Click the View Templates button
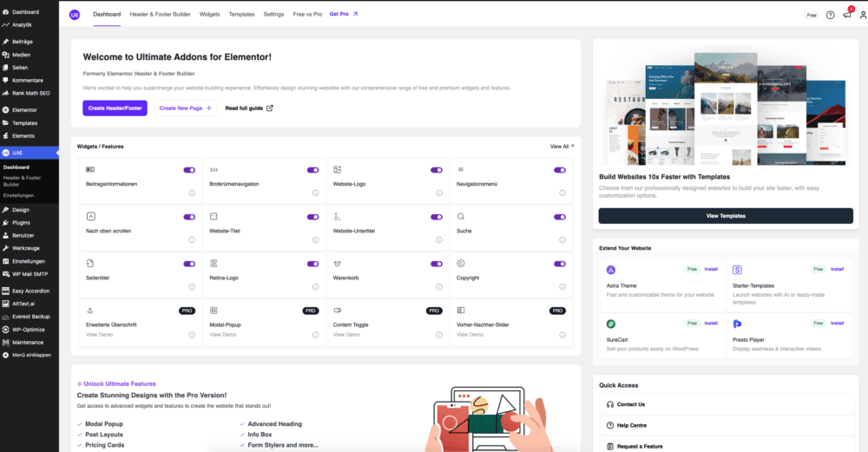 pos(726,216)
